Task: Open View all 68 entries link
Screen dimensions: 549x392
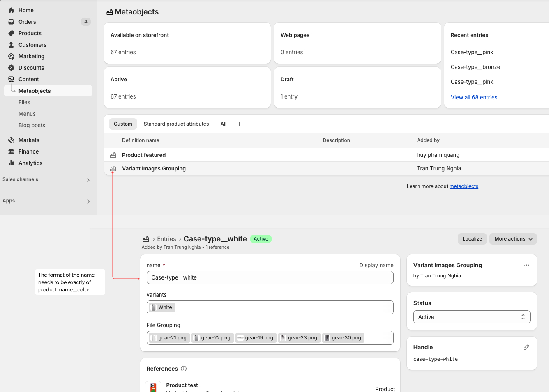Action: point(474,97)
